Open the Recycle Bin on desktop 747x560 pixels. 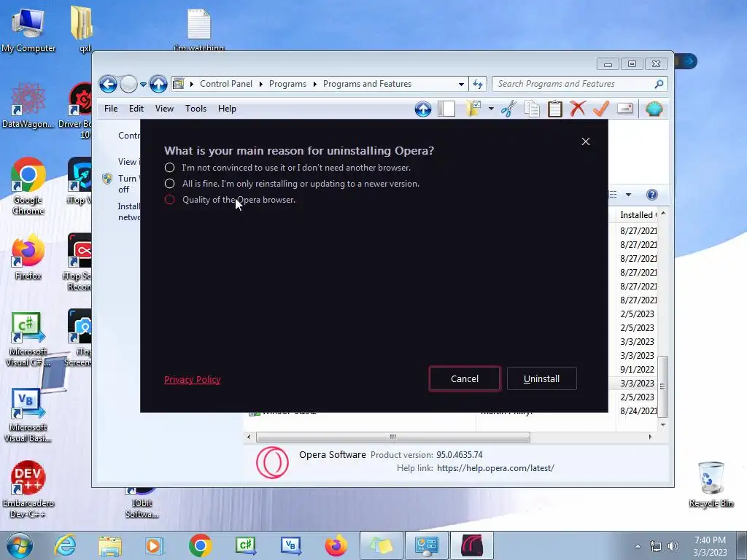(x=711, y=484)
